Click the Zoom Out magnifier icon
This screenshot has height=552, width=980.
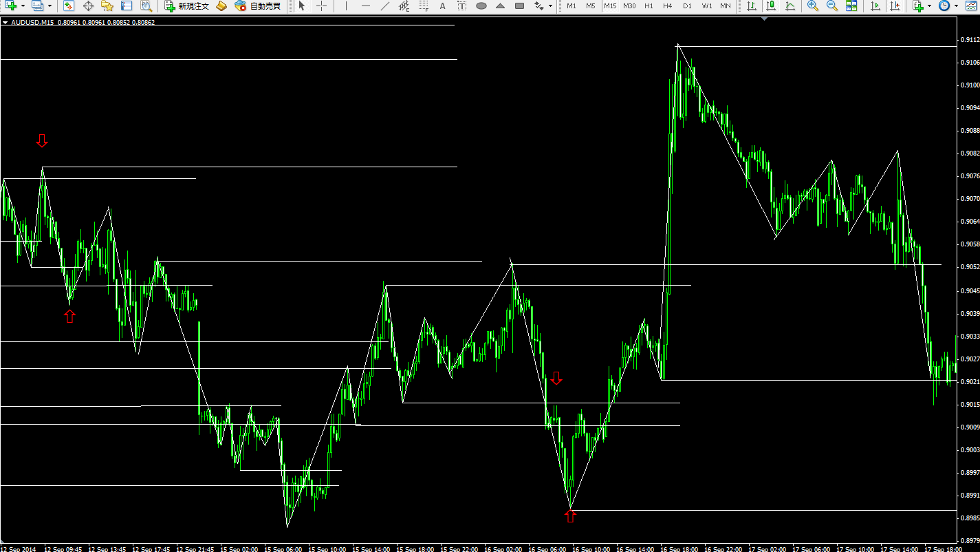click(831, 6)
